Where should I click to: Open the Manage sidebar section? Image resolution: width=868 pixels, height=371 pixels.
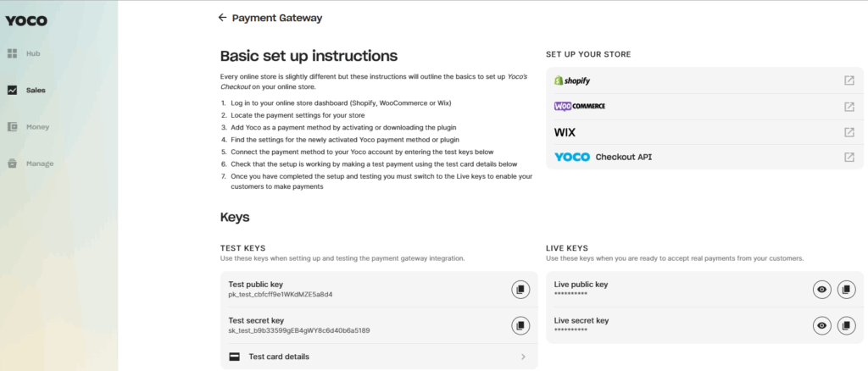pyautogui.click(x=39, y=163)
